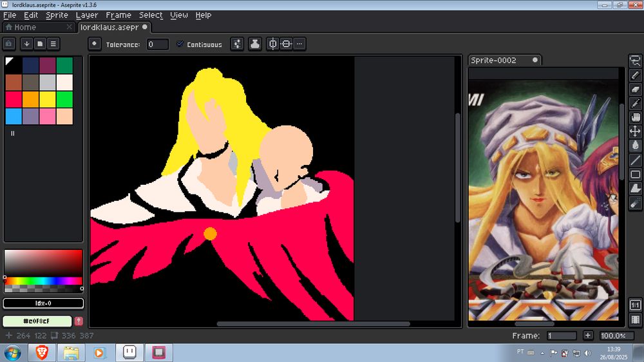Toggle horizontal symmetry mode
644x362 pixels.
(x=272, y=44)
